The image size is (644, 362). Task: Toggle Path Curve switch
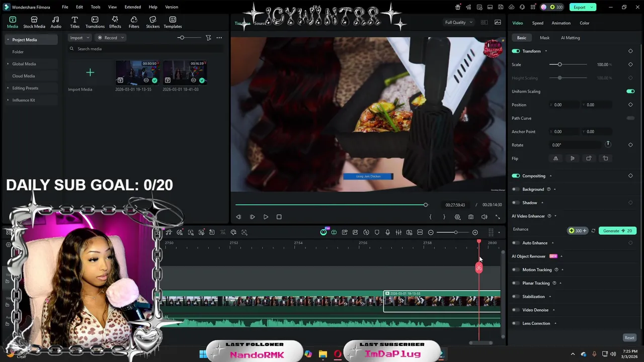point(630,118)
